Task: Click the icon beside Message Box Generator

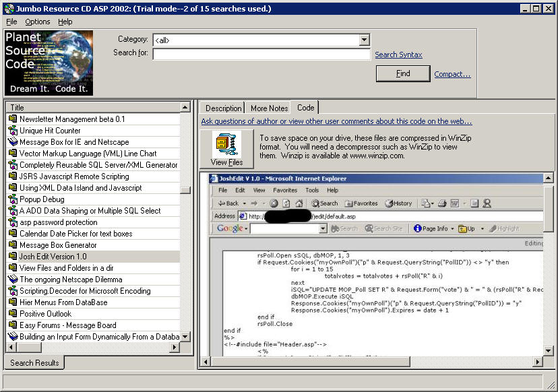Action: (13, 244)
